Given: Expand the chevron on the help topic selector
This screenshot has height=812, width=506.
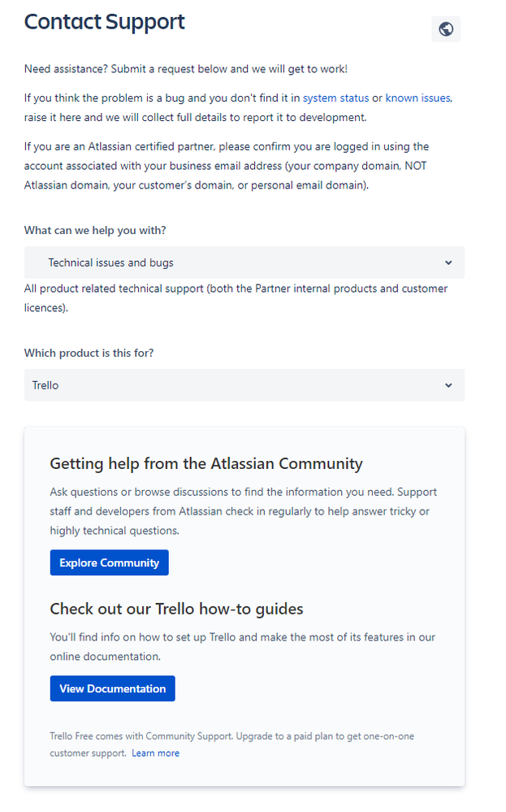Looking at the screenshot, I should [449, 262].
